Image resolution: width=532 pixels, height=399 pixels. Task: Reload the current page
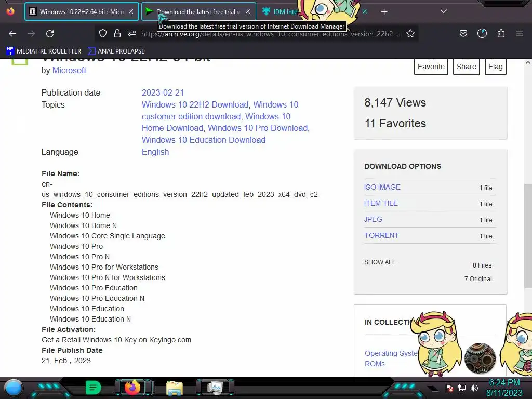coord(50,34)
